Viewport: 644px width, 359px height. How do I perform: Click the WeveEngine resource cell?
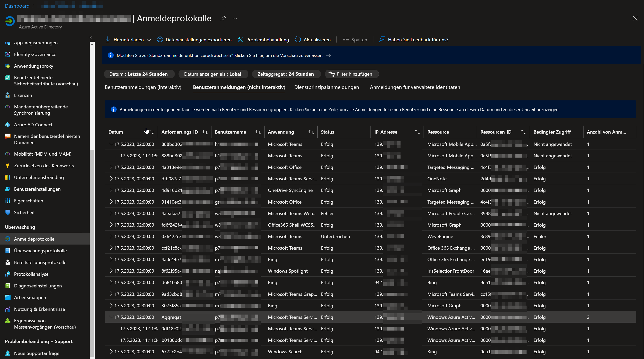coord(440,236)
